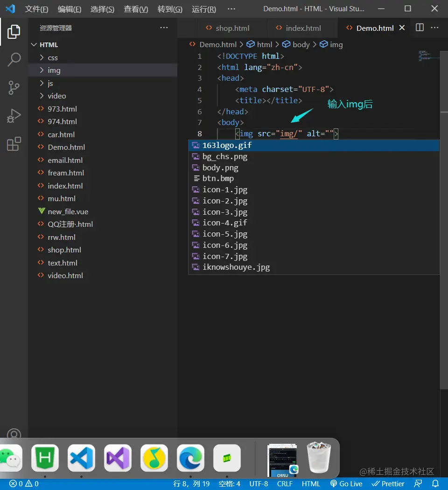Open the Source Control view

(x=14, y=88)
